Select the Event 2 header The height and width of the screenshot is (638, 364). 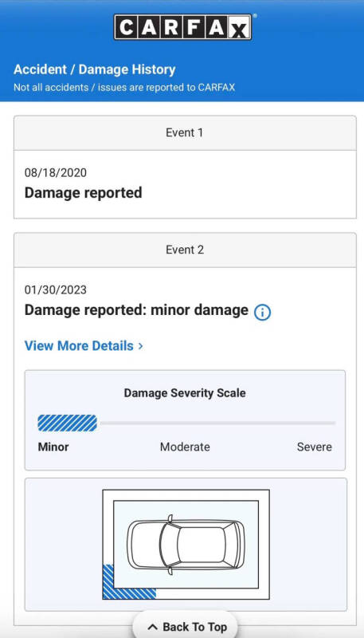pos(185,250)
